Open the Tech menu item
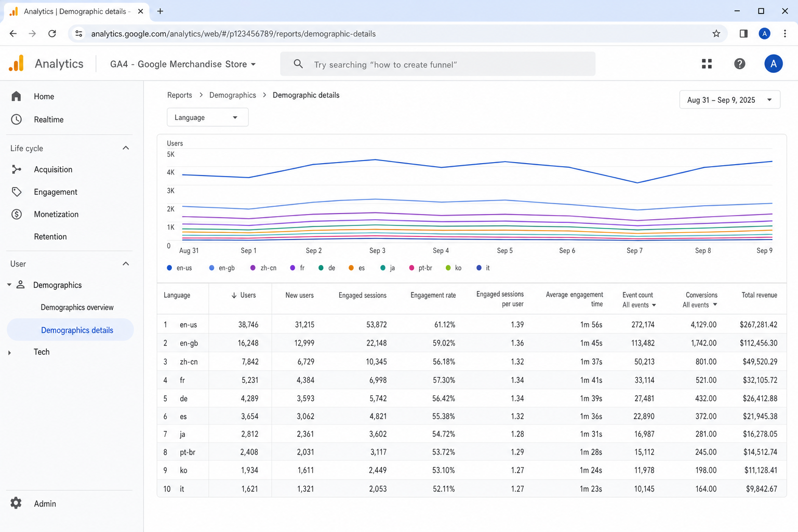 [x=42, y=352]
